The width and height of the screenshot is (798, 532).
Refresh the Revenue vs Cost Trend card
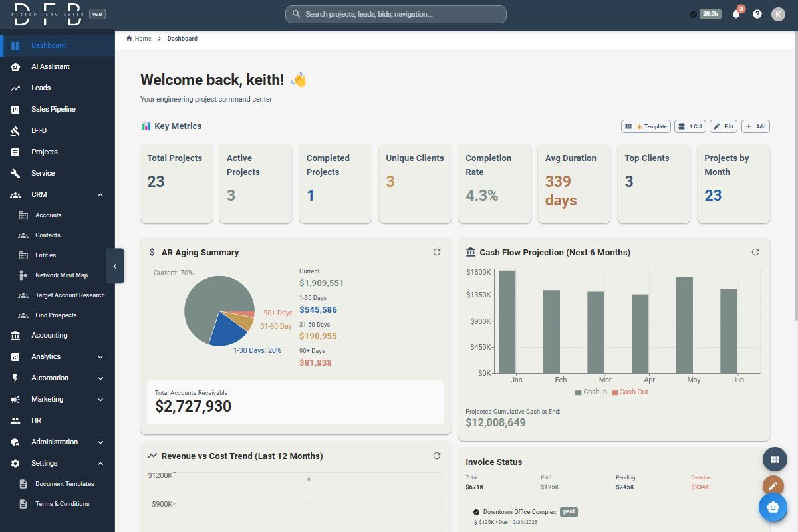click(x=437, y=456)
